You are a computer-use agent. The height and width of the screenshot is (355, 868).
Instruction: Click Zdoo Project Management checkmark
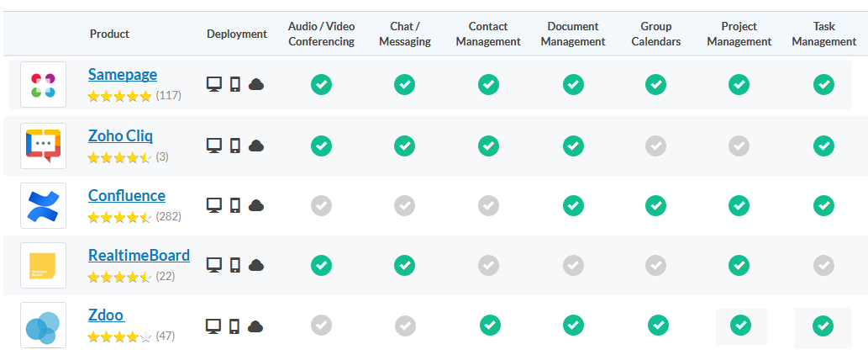[x=740, y=326]
